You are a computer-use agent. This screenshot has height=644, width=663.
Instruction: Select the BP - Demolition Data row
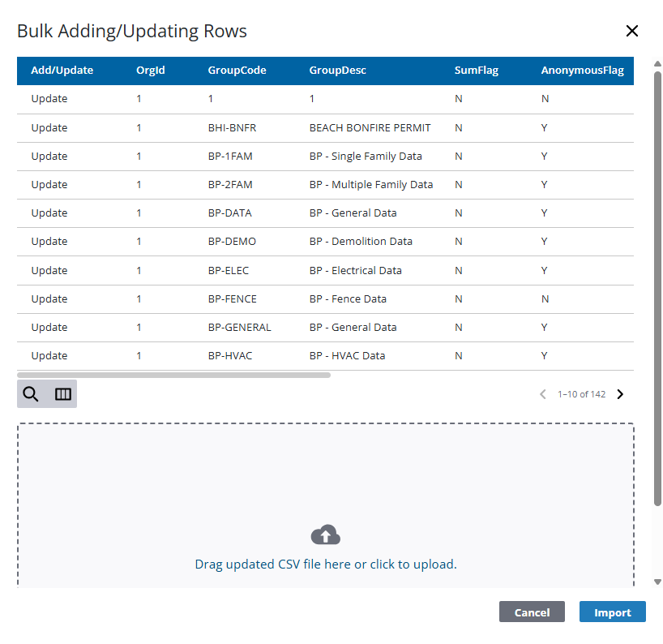tap(361, 242)
